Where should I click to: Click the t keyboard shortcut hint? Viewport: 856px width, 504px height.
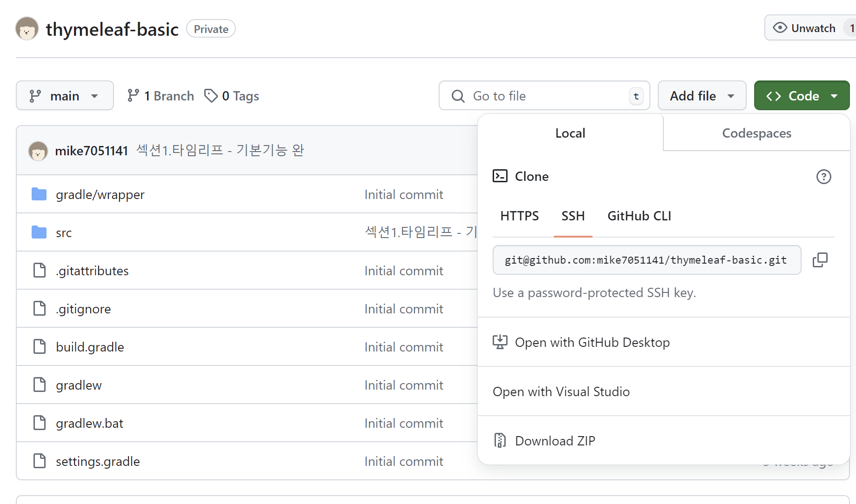pyautogui.click(x=636, y=96)
